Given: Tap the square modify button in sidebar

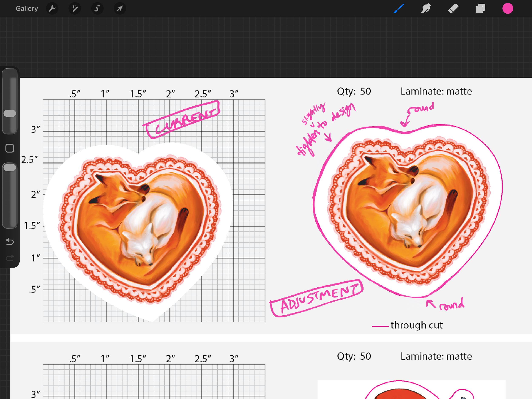Looking at the screenshot, I should (x=10, y=148).
